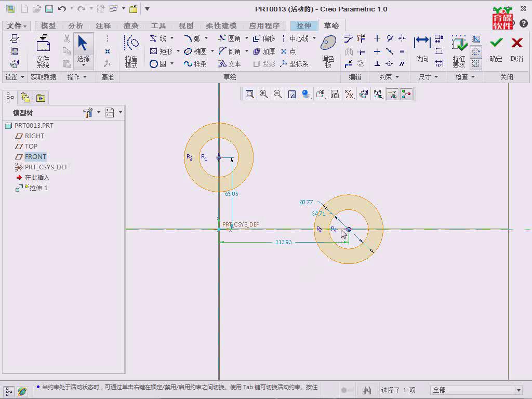Click the 60.77 diameter dimension value
The image size is (532, 399).
click(306, 202)
